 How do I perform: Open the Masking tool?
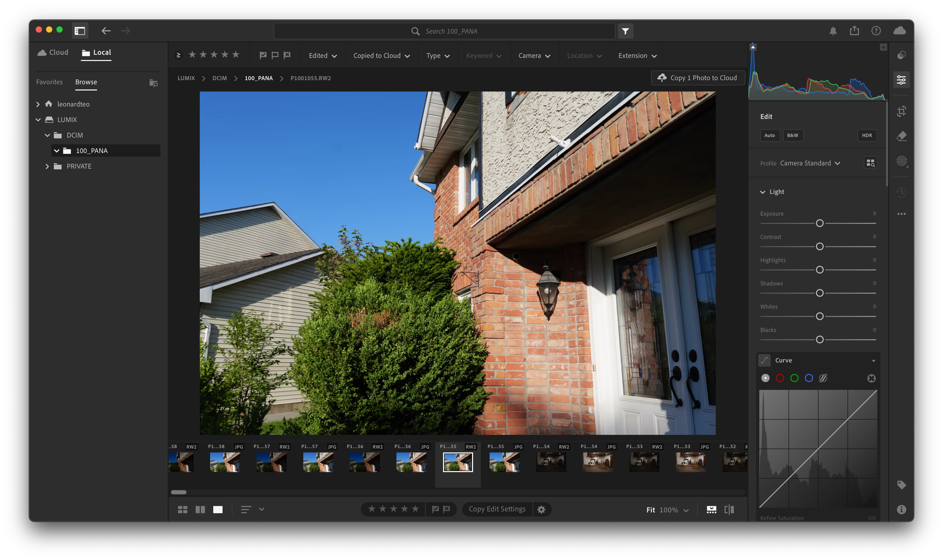click(901, 161)
